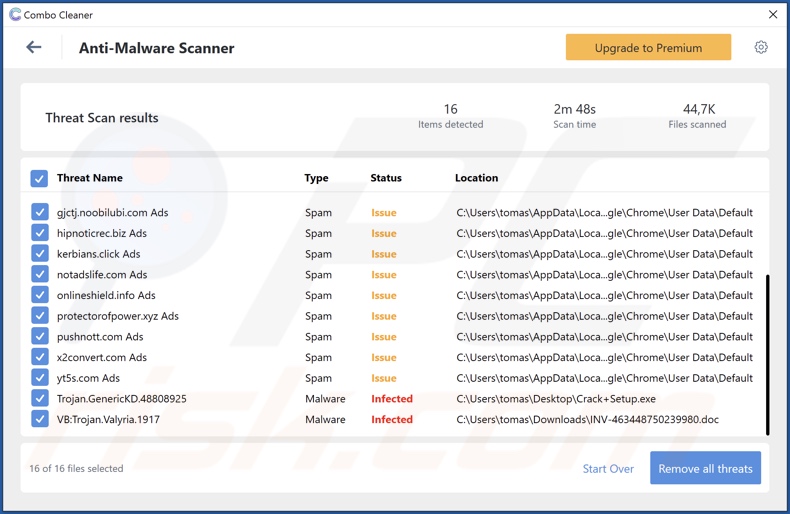
Task: Open settings via the gear icon
Action: pyautogui.click(x=761, y=47)
